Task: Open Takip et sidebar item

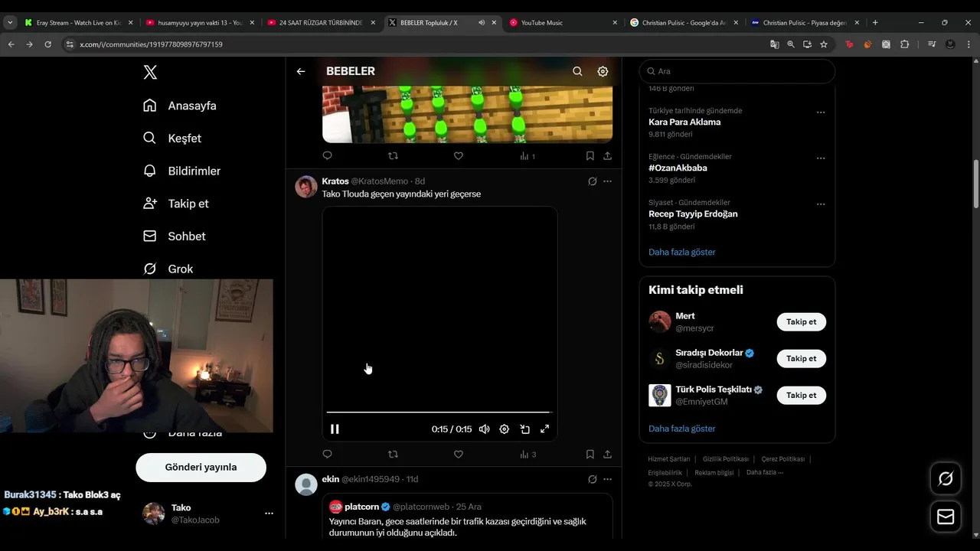Action: point(175,204)
